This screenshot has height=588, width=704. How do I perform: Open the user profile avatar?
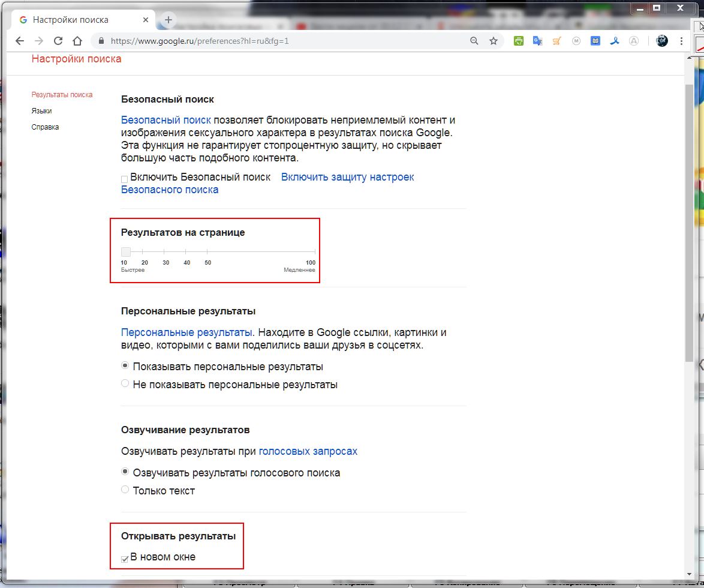click(662, 41)
